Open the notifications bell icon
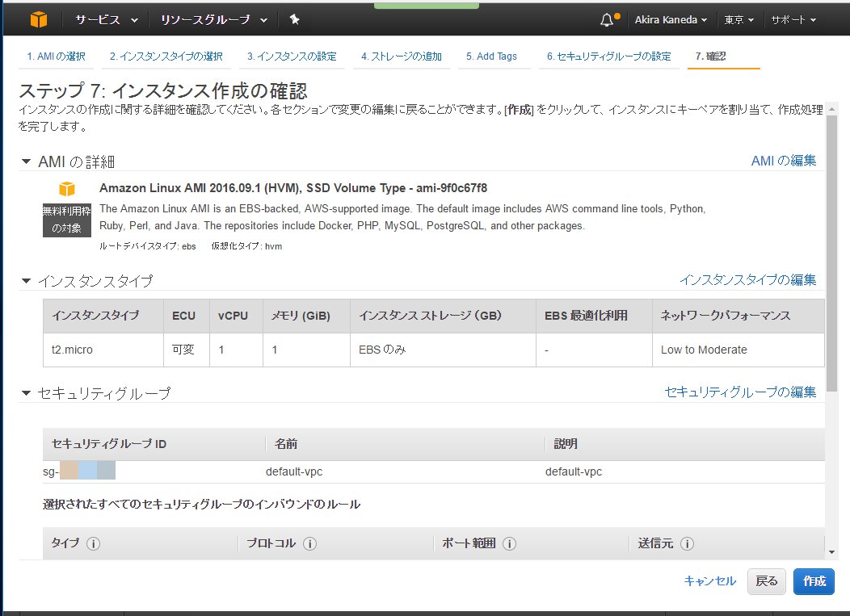The image size is (850, 616). click(607, 19)
